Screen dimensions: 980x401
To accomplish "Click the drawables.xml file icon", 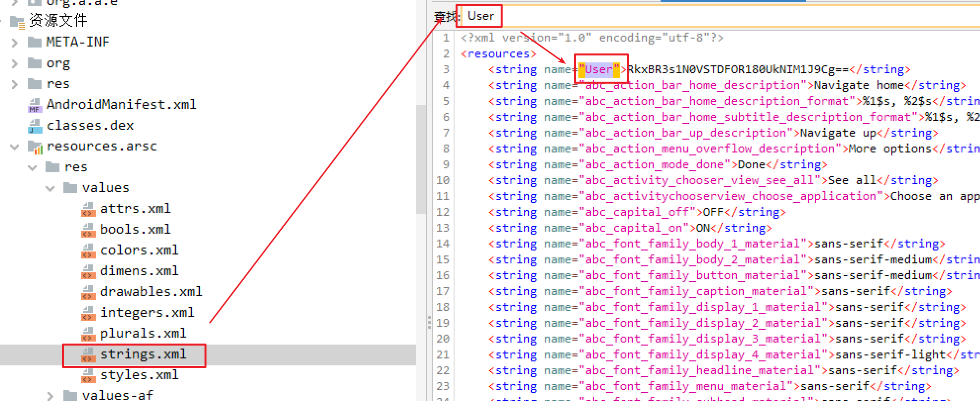I will 88,292.
